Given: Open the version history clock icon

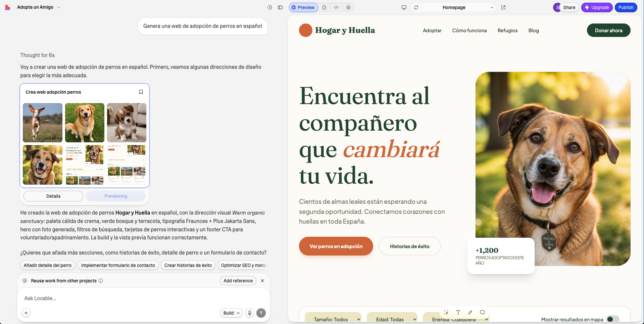Looking at the screenshot, I should 269,7.
